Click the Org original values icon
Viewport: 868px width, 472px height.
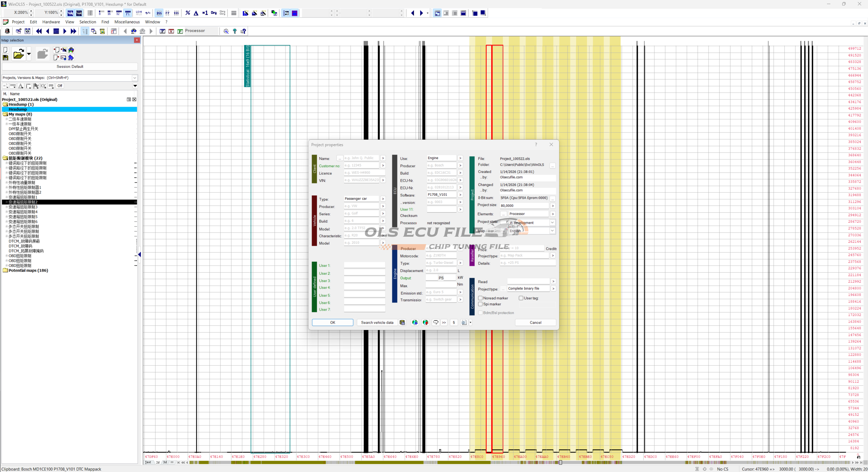click(214, 13)
